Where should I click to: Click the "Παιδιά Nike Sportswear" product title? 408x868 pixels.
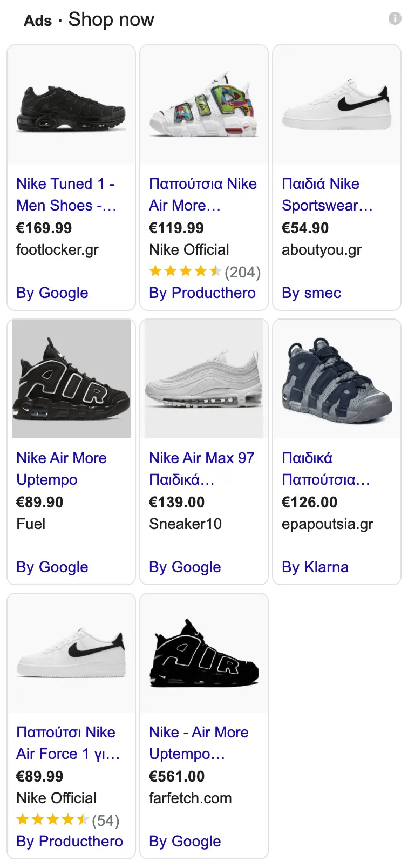coord(327,194)
